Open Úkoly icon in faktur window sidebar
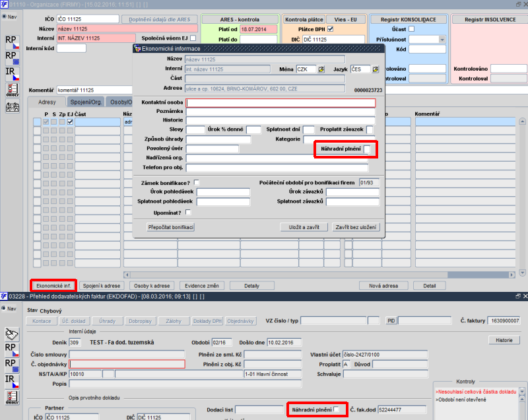 12,398
